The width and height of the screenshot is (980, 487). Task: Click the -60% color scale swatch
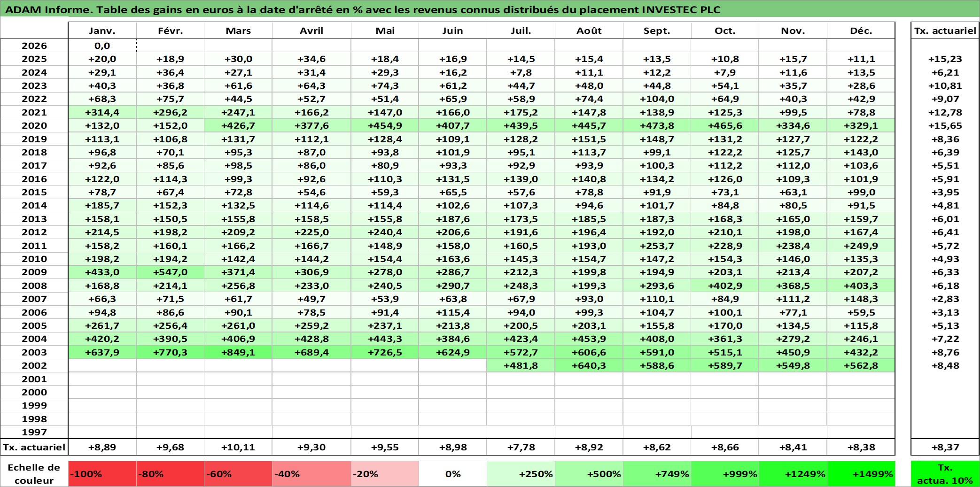[238, 474]
